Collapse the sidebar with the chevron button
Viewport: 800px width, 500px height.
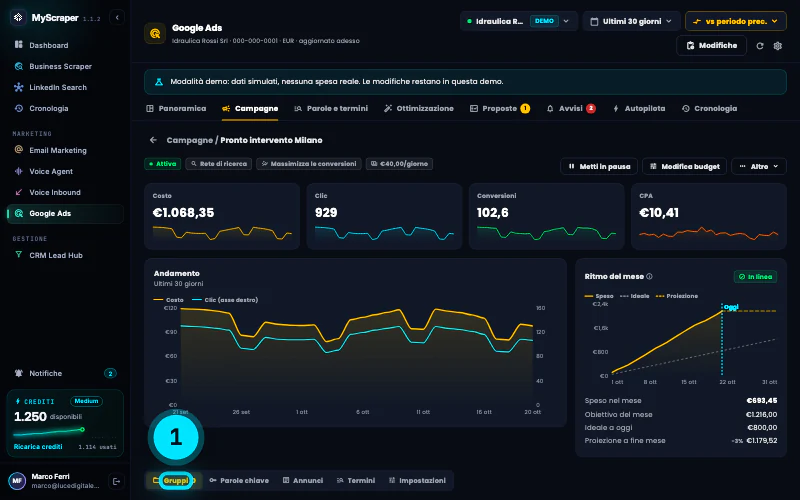click(117, 17)
